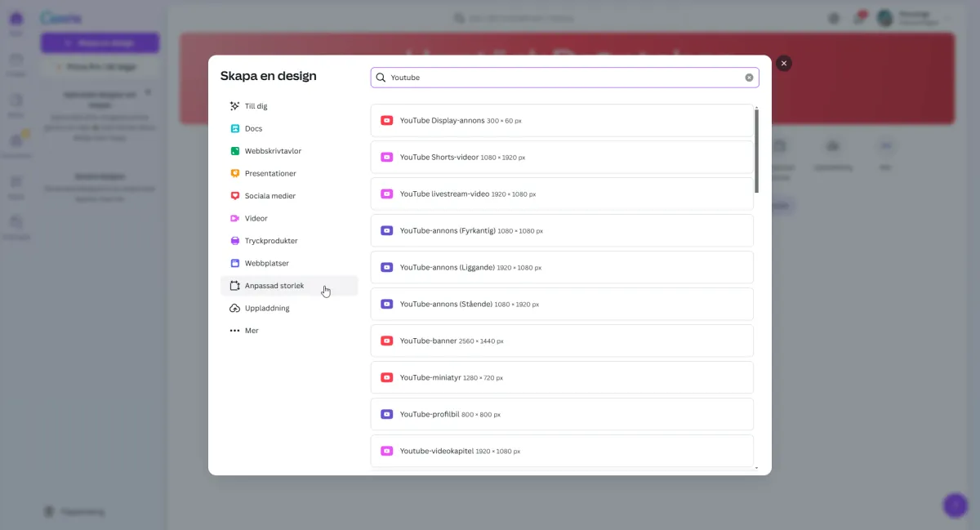Open Webbskrivtavlor category
The width and height of the screenshot is (980, 530).
pos(289,151)
